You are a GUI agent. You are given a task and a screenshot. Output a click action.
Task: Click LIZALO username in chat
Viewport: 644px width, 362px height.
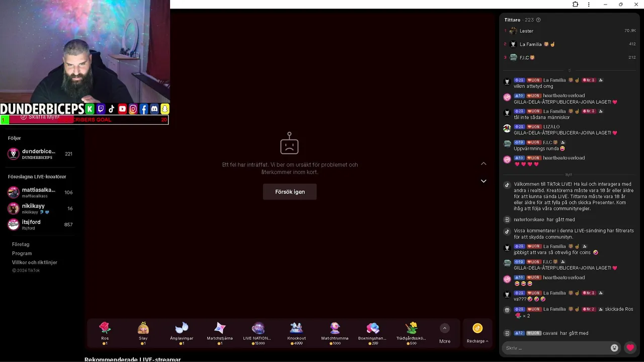coord(551,127)
